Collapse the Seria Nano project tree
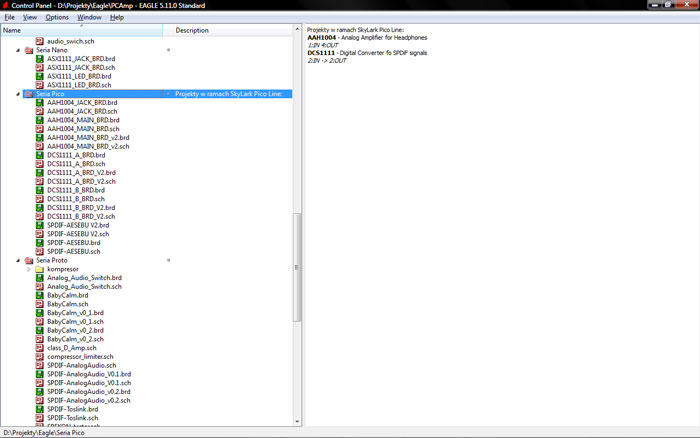The image size is (700, 438). 18,50
